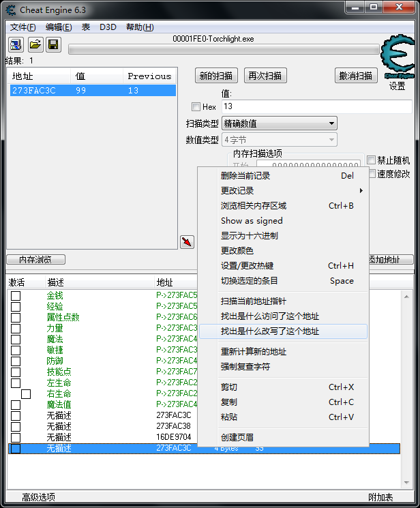Click the Cheat Engine logo
This screenshot has height=508, width=420.
398,57
